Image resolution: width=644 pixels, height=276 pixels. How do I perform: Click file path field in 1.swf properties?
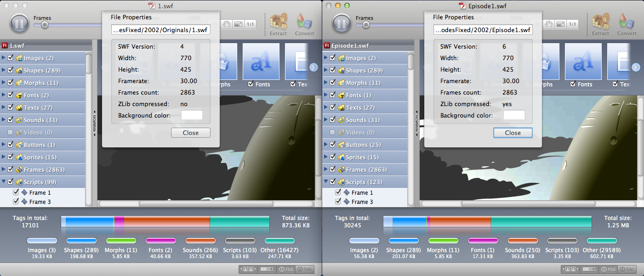click(x=161, y=30)
